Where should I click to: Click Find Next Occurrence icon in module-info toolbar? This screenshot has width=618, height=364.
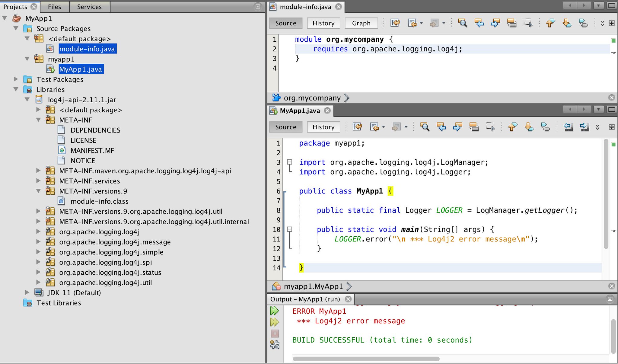point(495,23)
